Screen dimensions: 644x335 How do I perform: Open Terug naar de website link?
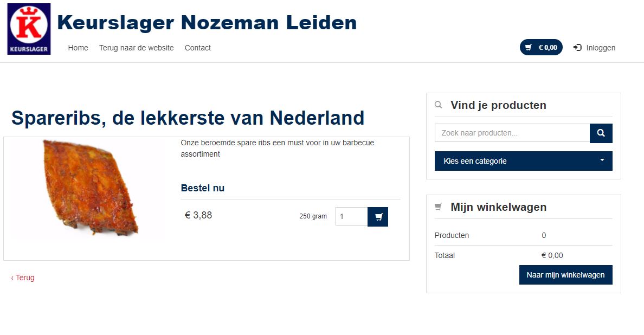click(136, 48)
